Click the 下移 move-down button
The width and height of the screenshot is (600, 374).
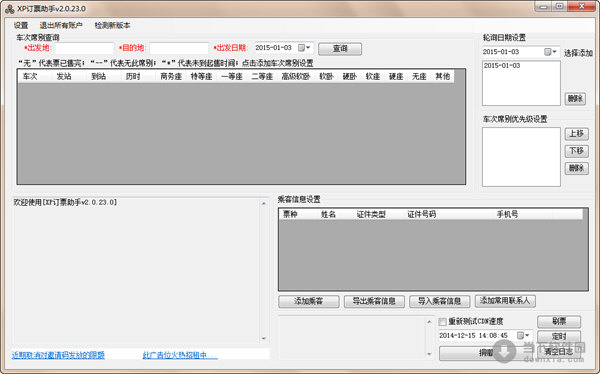click(577, 151)
